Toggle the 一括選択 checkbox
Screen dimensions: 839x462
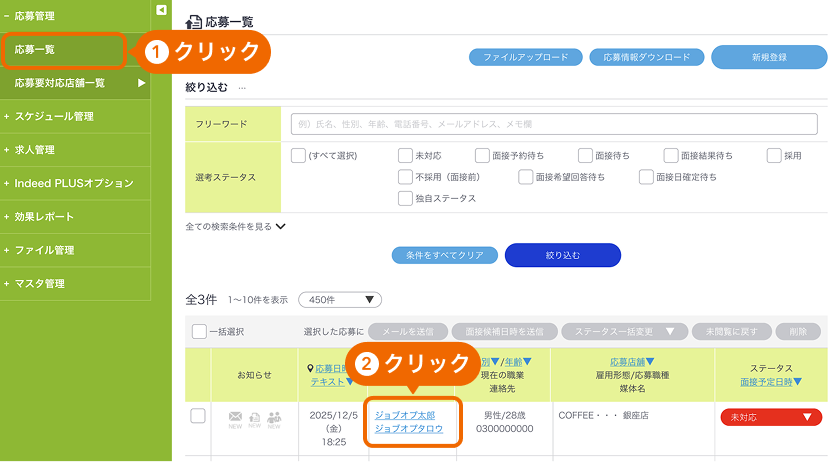[x=199, y=331]
